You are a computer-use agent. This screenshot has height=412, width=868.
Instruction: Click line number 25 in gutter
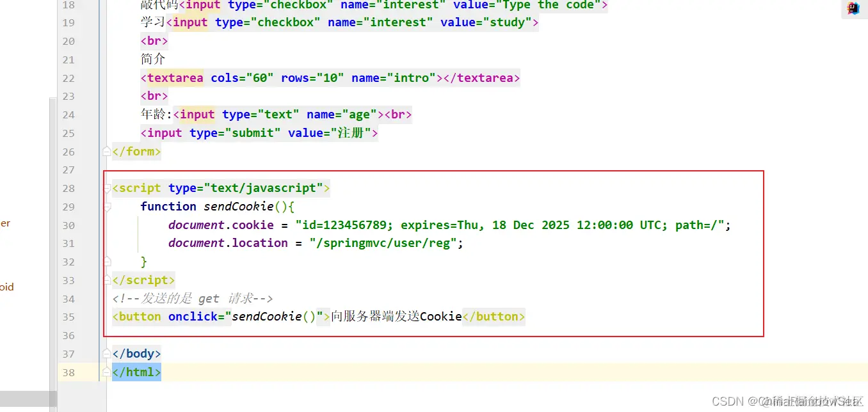(x=68, y=134)
